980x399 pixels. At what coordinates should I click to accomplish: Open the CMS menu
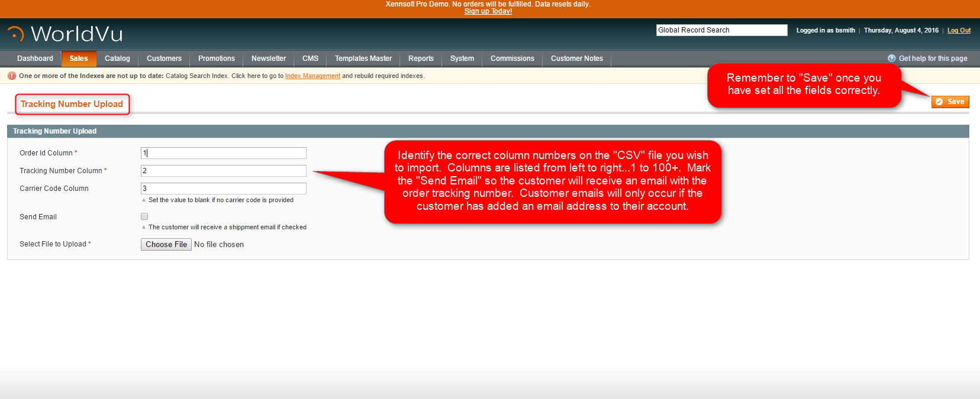pos(310,59)
